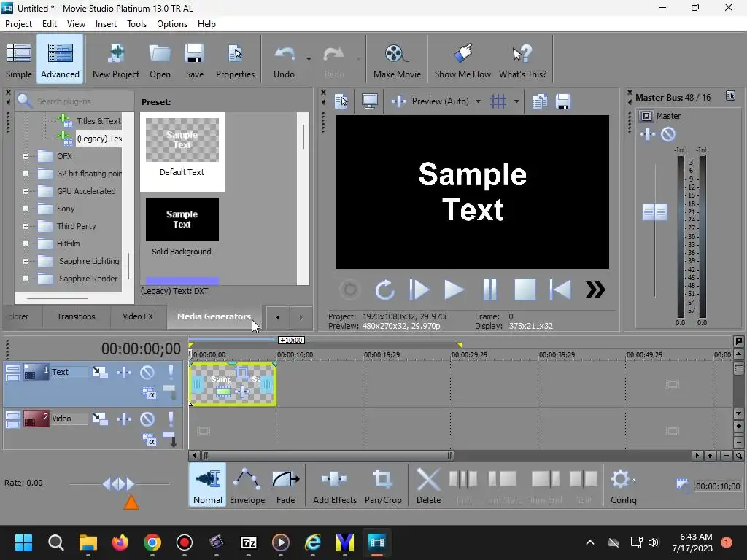Expand the 32-bit floating point folder

coord(26,174)
